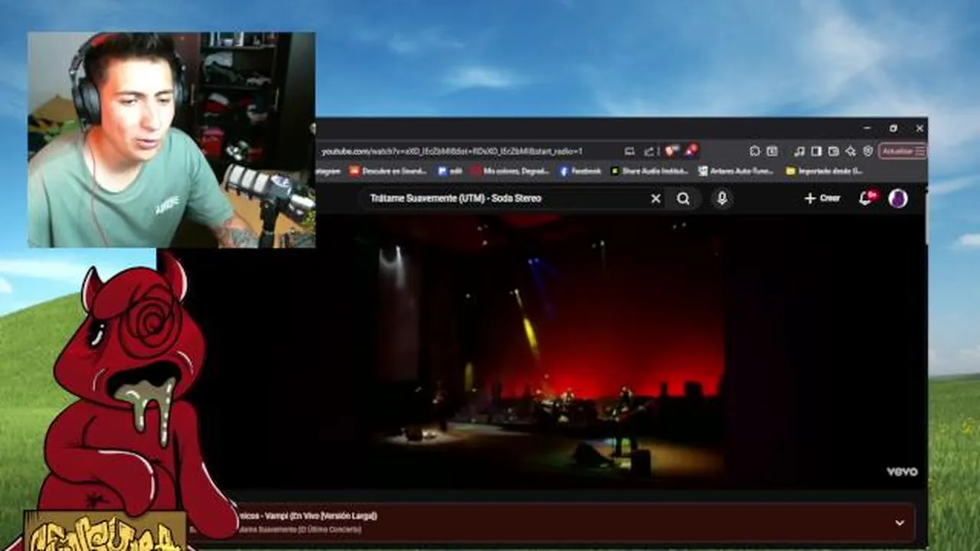
Task: Open the YouTube account avatar menu
Action: pos(898,198)
